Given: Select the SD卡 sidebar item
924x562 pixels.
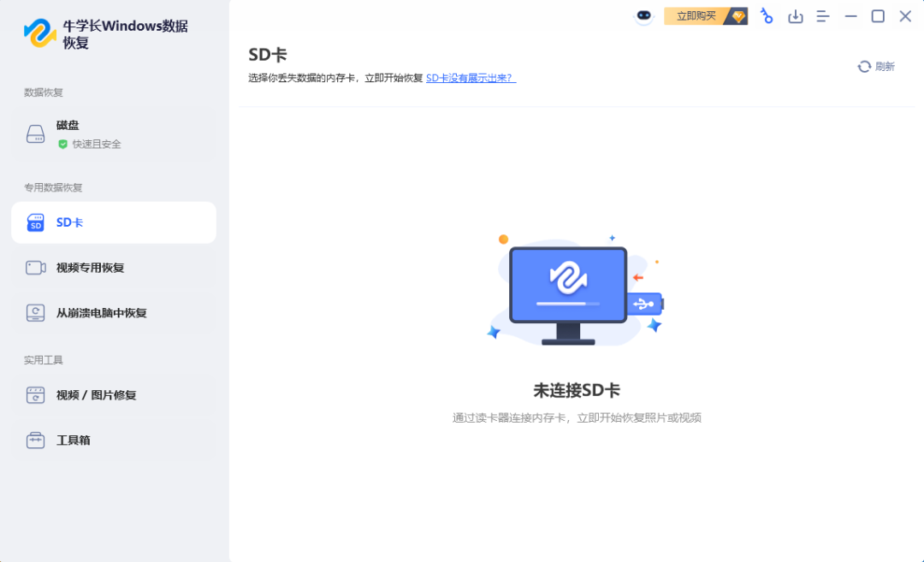Looking at the screenshot, I should (x=114, y=222).
